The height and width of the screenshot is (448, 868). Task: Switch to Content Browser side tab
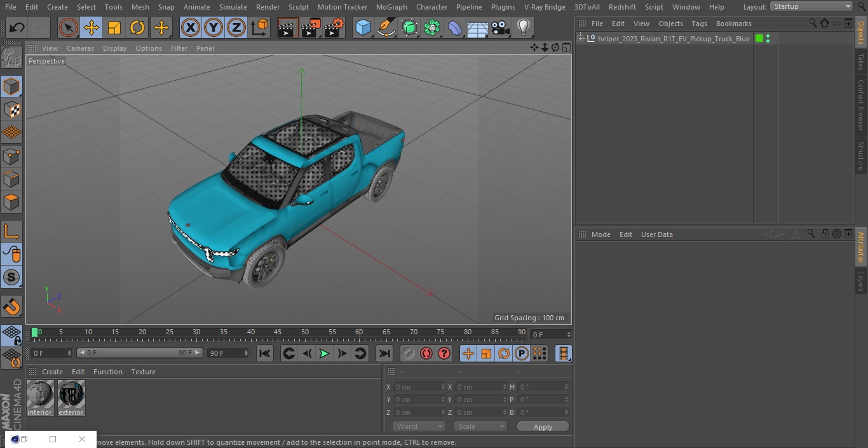[x=861, y=105]
